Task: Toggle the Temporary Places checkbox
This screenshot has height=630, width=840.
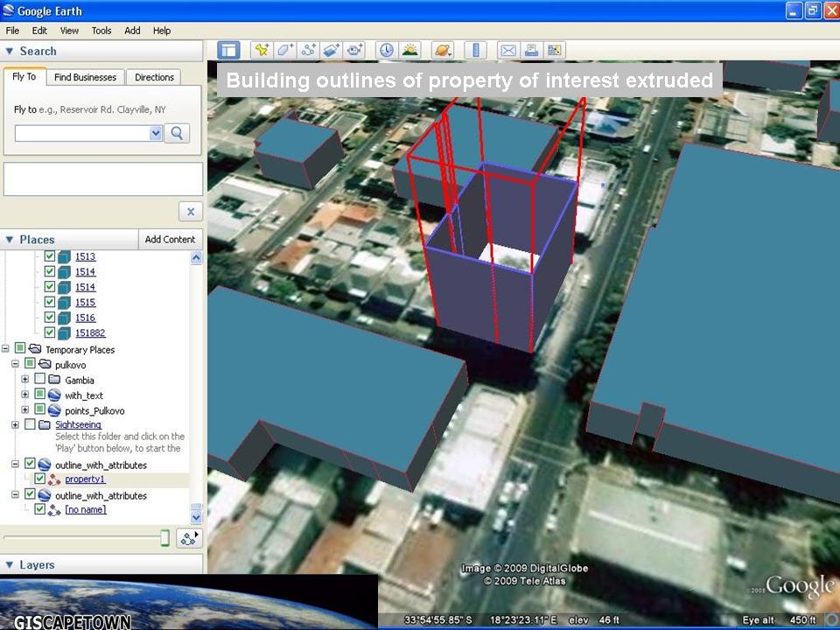Action: point(20,348)
